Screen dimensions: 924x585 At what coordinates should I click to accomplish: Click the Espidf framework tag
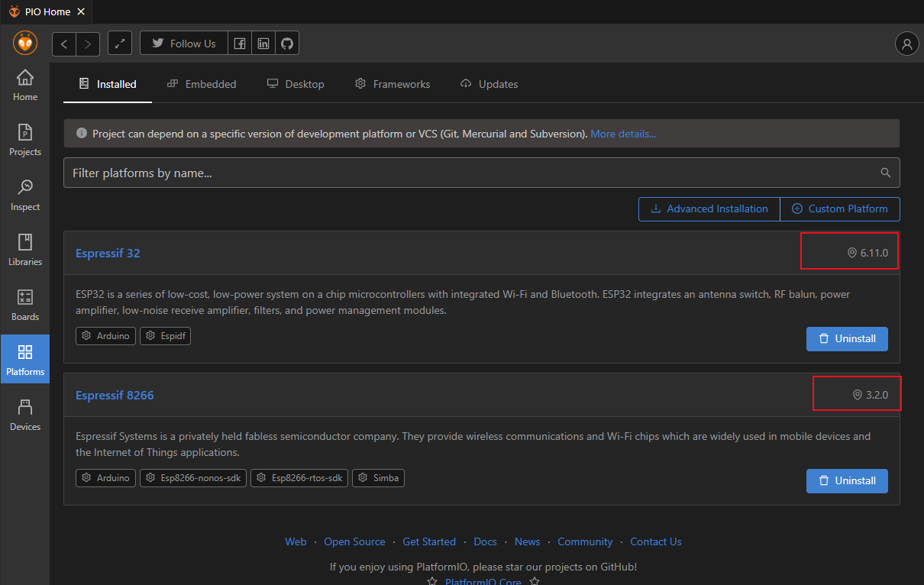click(166, 336)
